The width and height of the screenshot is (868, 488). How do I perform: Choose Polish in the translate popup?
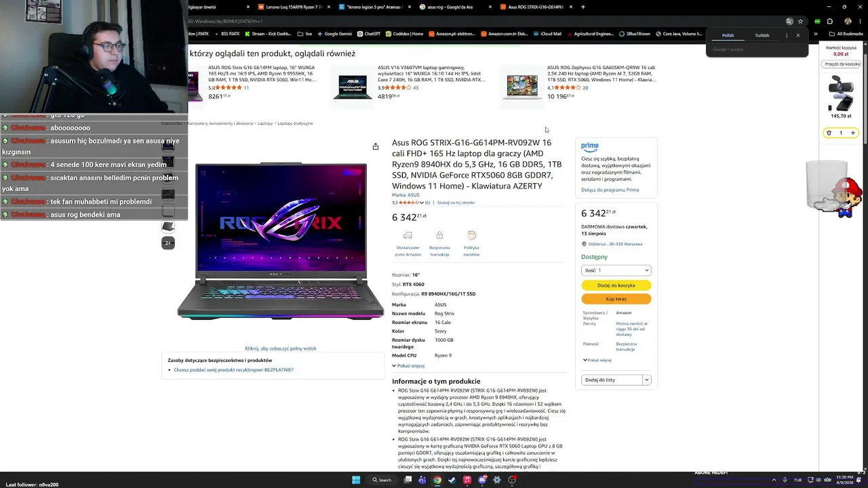click(x=728, y=35)
